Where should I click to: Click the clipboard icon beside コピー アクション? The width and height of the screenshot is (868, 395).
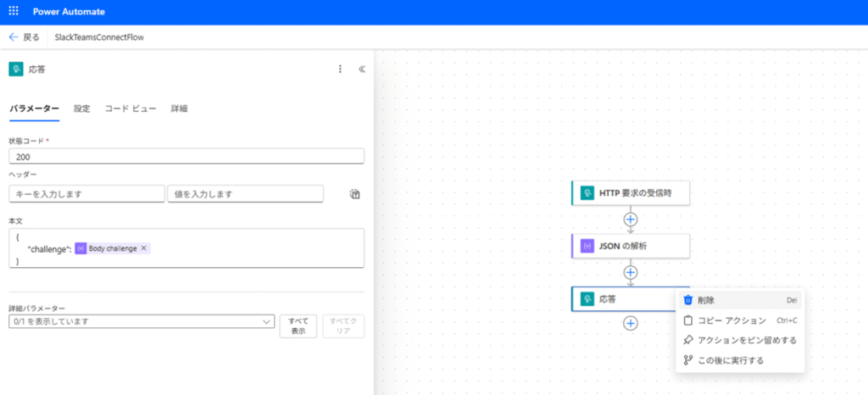[x=688, y=320]
